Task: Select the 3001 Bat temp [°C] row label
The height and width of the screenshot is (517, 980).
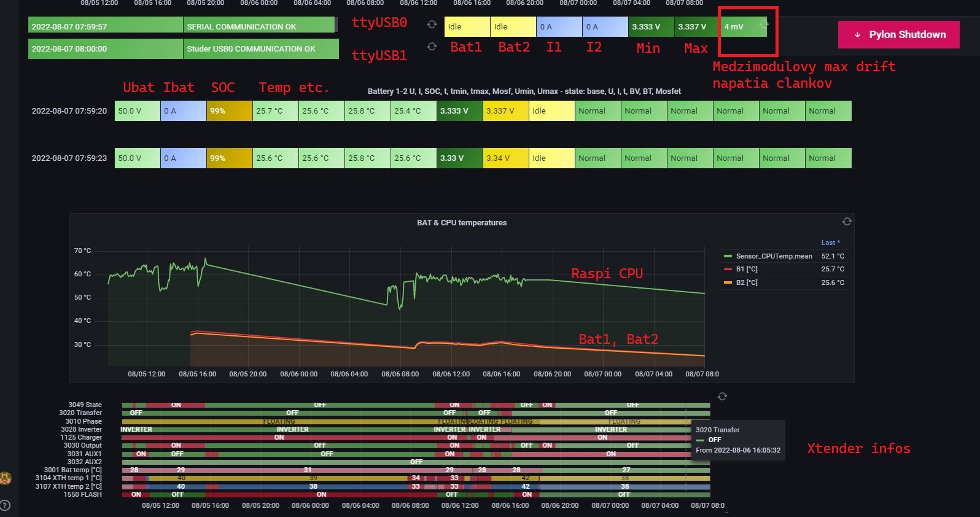Action: (x=73, y=470)
